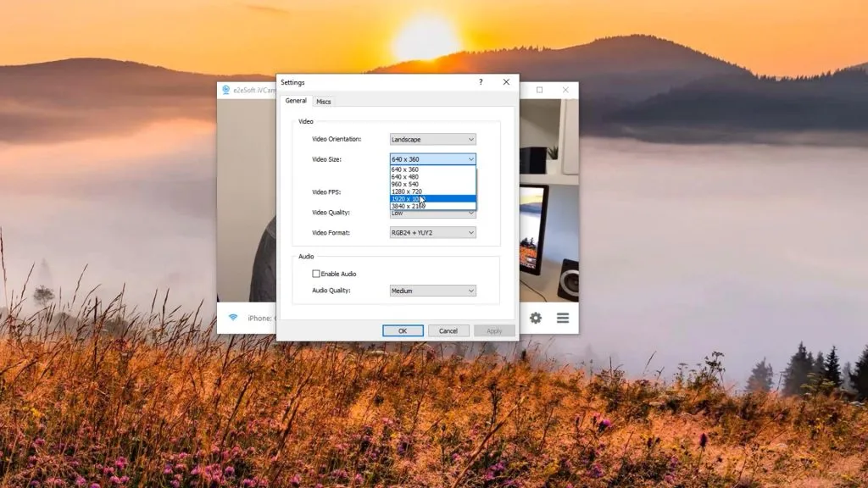Switch to the General tab
The height and width of the screenshot is (488, 868).
tap(296, 101)
